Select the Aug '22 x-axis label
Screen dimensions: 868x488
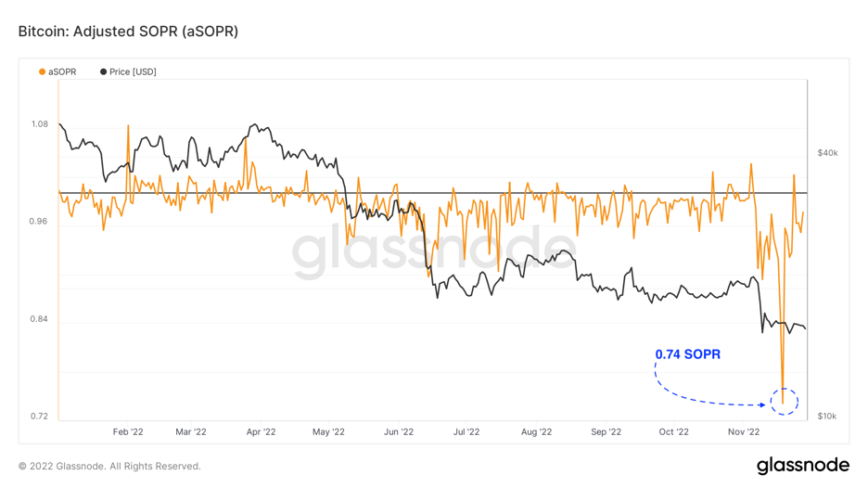[x=537, y=431]
